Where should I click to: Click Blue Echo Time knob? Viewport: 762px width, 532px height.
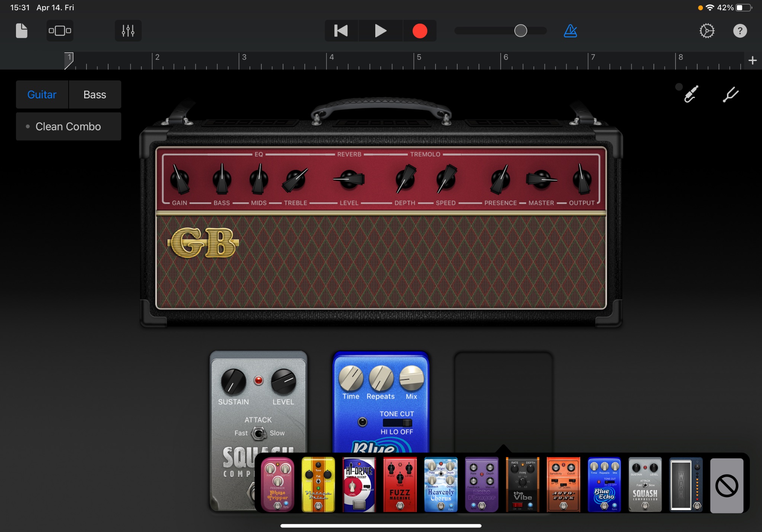click(351, 378)
